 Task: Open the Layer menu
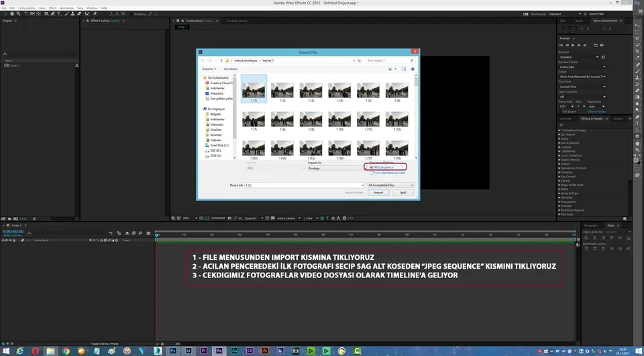pos(42,8)
